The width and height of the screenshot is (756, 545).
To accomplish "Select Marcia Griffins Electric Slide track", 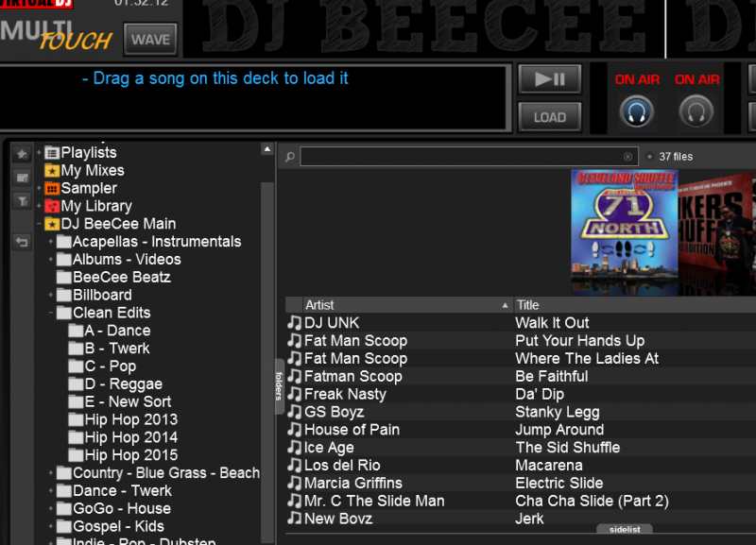I will pos(521,484).
